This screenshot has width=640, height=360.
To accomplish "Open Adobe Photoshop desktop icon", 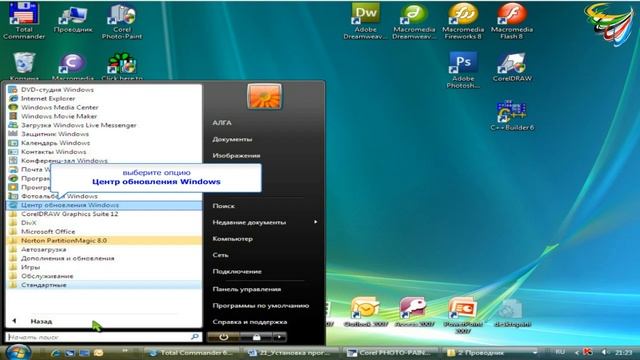I will point(463,70).
